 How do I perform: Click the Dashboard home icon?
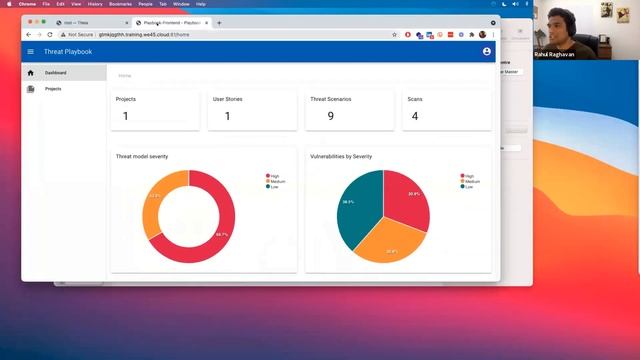coord(31,73)
